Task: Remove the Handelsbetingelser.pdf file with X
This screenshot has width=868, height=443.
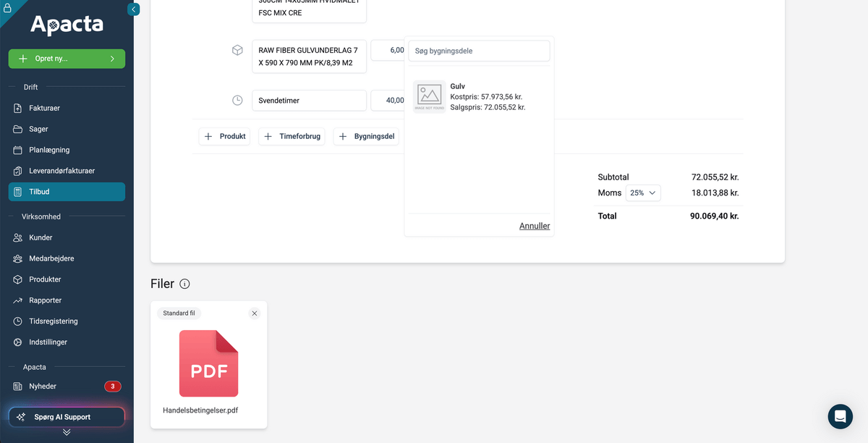Action: point(255,313)
